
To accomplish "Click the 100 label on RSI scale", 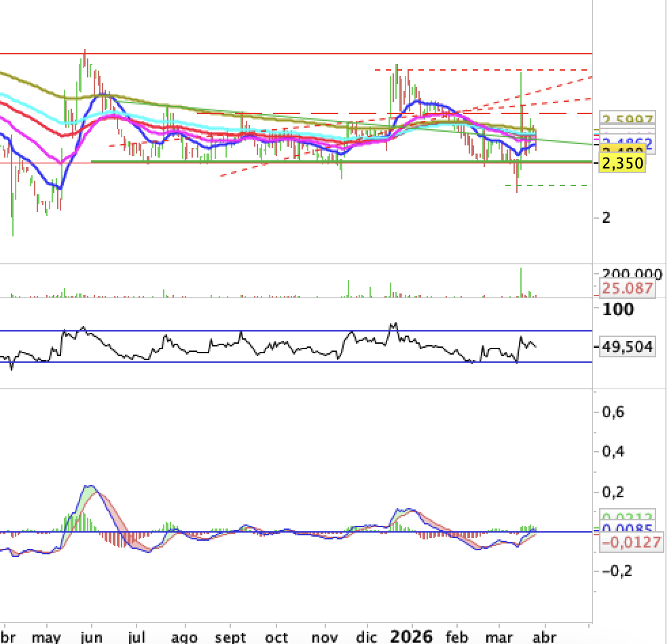I will coord(618,309).
